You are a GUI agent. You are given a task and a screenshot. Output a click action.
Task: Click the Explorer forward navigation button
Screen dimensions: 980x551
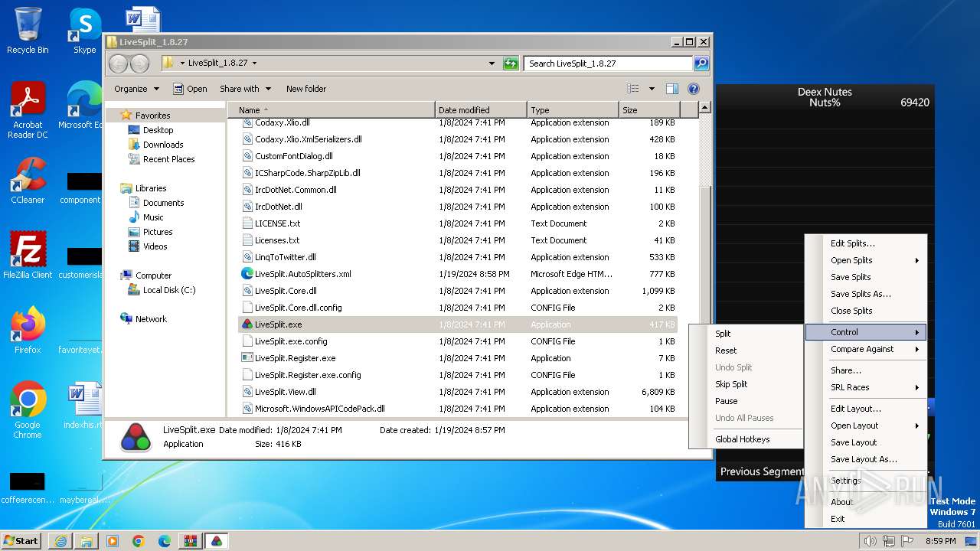tap(139, 64)
